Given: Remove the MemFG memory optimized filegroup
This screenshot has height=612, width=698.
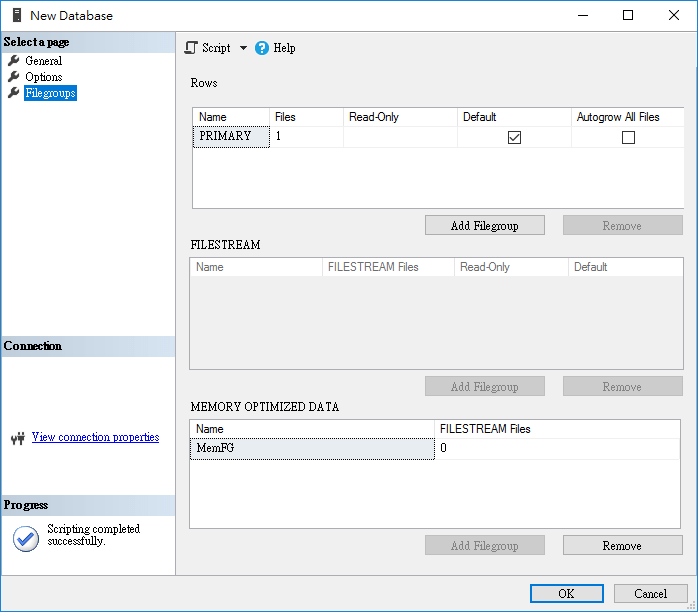Looking at the screenshot, I should 622,546.
